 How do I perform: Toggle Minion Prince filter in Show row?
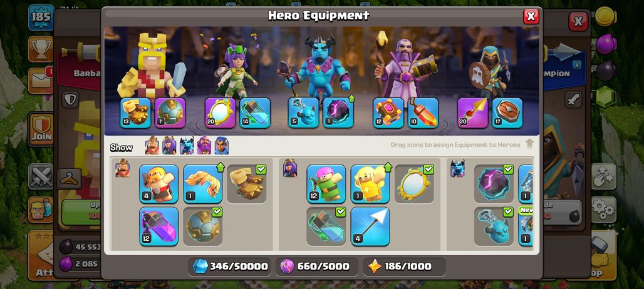point(187,146)
